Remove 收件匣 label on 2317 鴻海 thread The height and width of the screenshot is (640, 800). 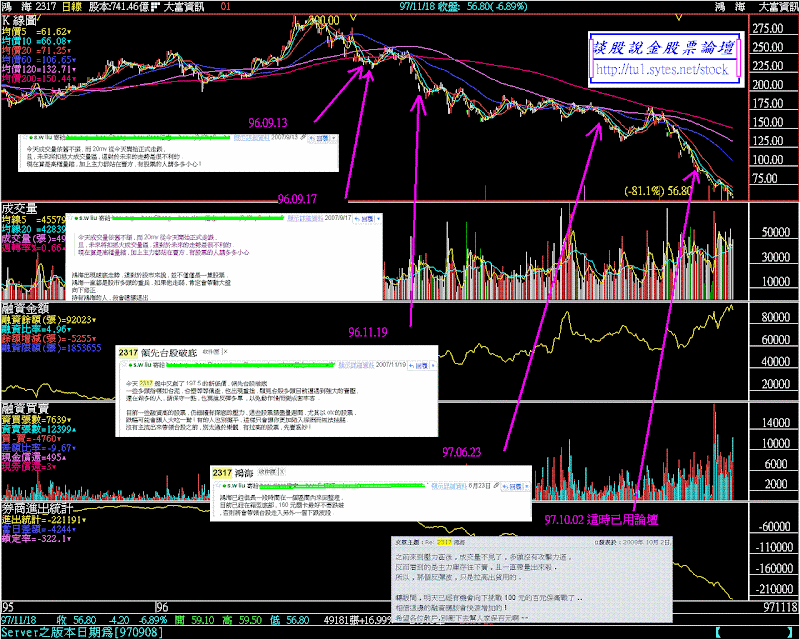tap(282, 472)
